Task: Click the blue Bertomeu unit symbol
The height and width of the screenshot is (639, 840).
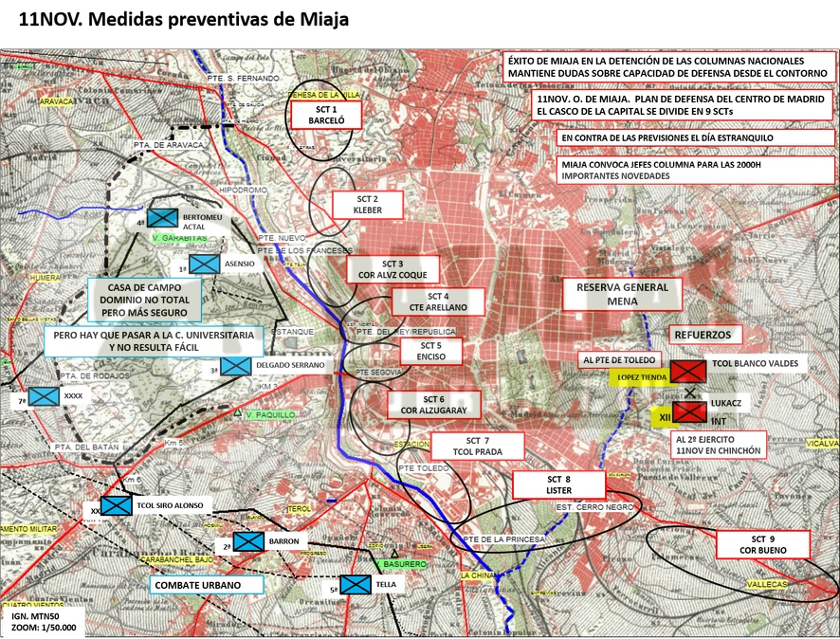Action: [x=162, y=218]
